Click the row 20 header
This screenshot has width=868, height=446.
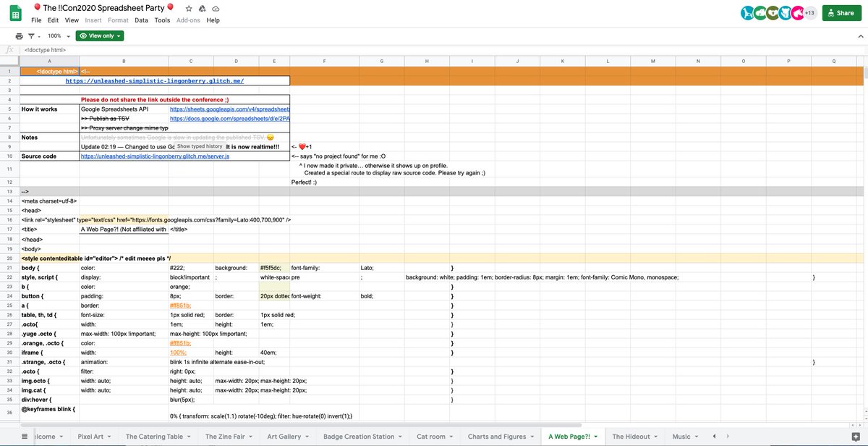[x=10, y=258]
